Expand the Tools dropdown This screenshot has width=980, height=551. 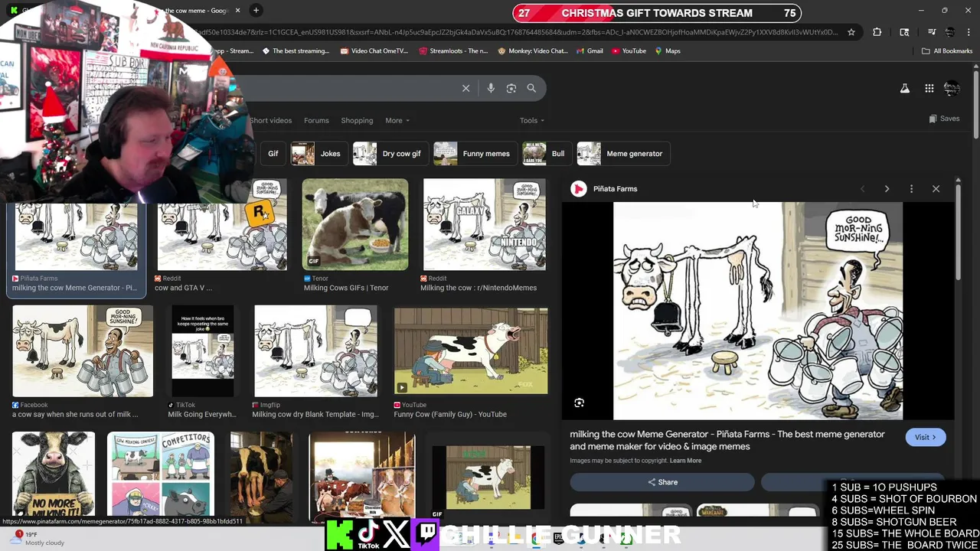pos(532,120)
